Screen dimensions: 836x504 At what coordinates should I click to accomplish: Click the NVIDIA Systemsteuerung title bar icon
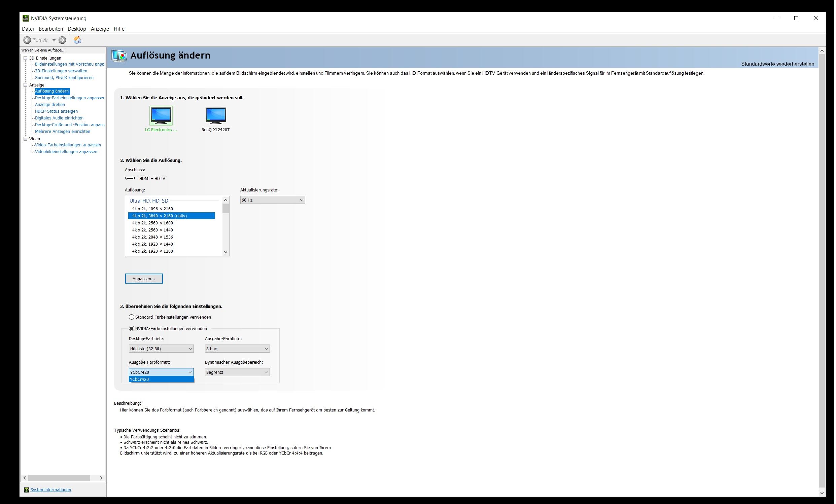(26, 18)
